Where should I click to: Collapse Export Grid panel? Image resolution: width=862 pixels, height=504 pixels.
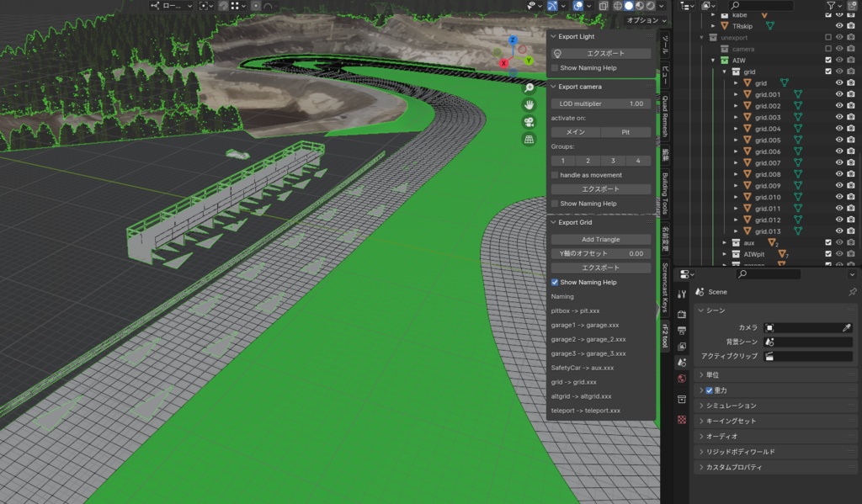[554, 222]
